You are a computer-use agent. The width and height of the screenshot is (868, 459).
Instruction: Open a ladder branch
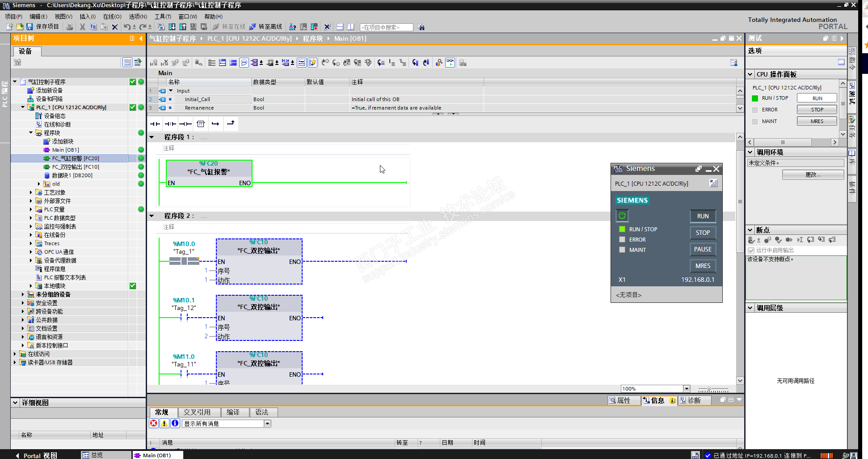coord(215,124)
